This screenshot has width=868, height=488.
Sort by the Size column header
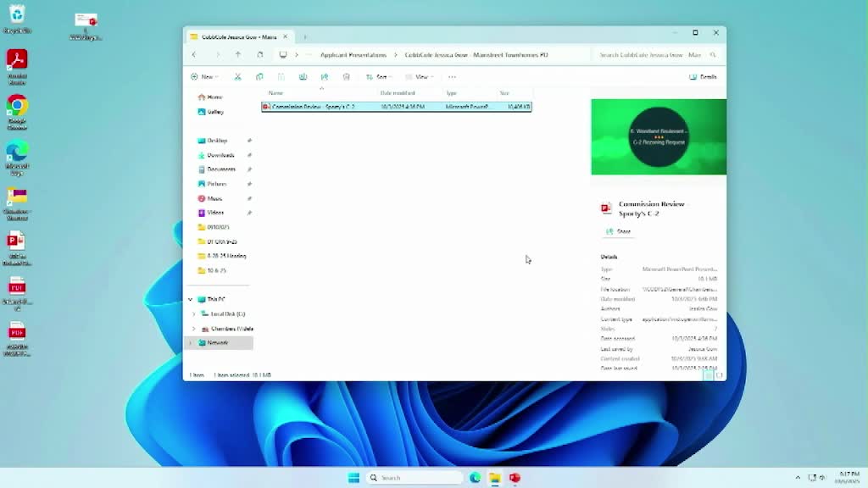(504, 93)
